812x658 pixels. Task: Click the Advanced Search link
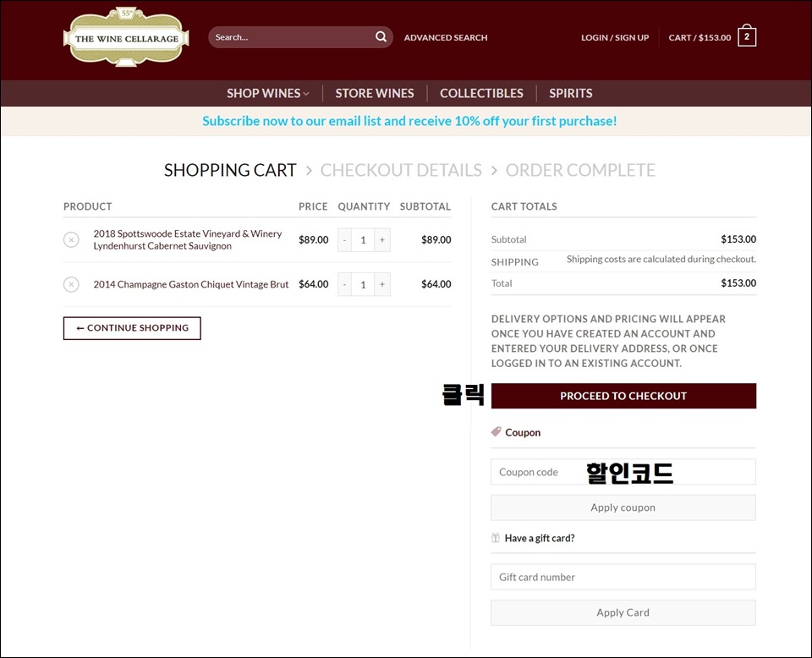point(446,37)
